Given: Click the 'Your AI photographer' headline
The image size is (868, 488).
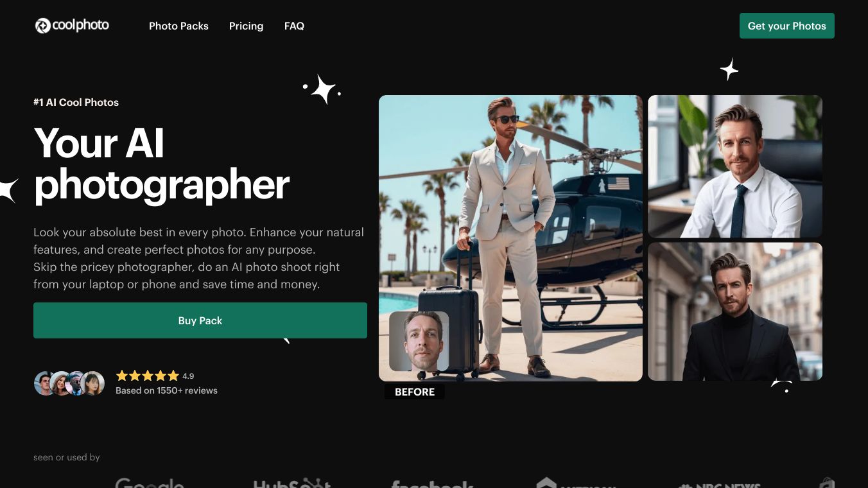Looking at the screenshot, I should [162, 164].
